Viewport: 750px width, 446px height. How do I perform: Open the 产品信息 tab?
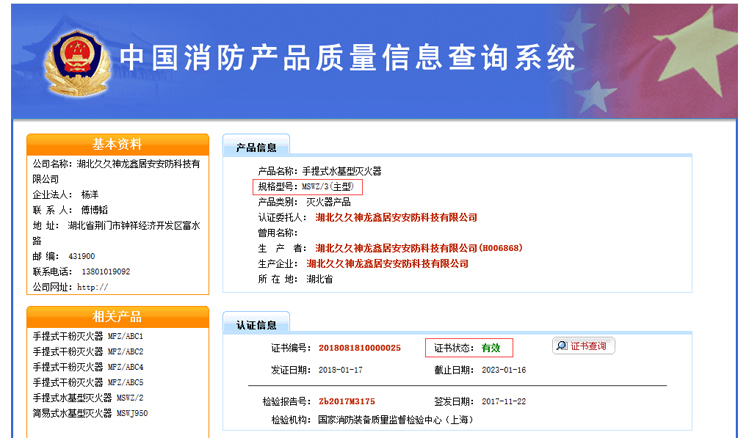(256, 147)
